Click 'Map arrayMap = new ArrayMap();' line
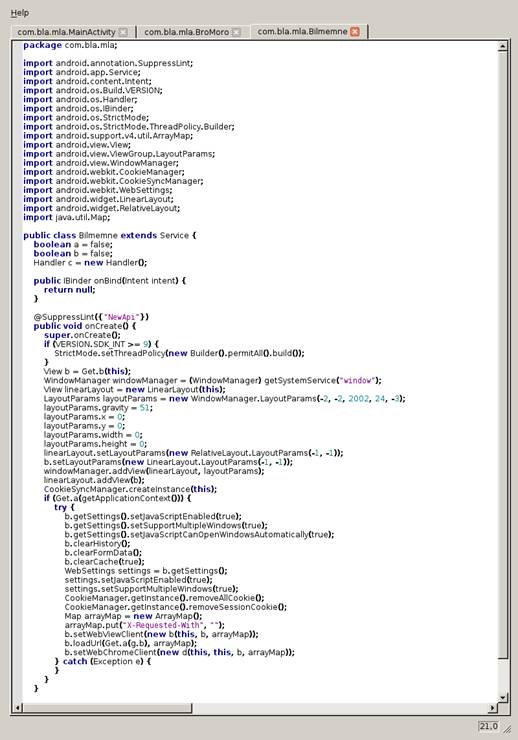This screenshot has width=518, height=740. tap(133, 616)
